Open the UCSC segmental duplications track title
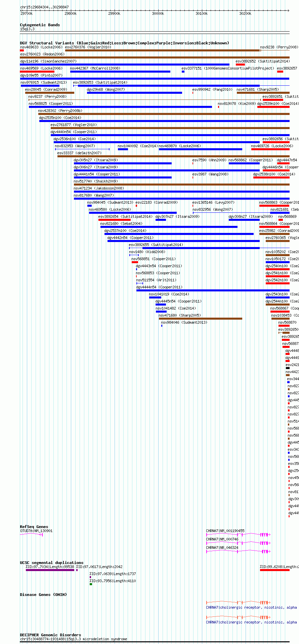Image resolution: width=299 pixels, height=644 pixels. pos(52,563)
